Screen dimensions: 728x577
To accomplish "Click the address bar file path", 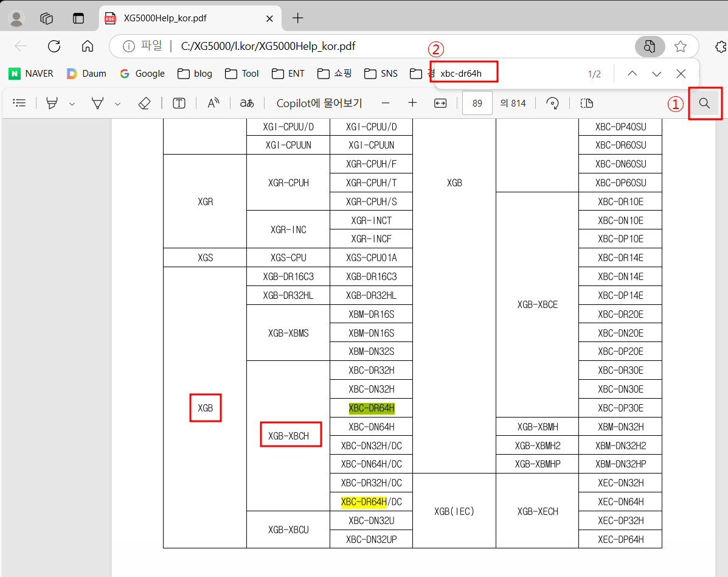I will (x=268, y=46).
